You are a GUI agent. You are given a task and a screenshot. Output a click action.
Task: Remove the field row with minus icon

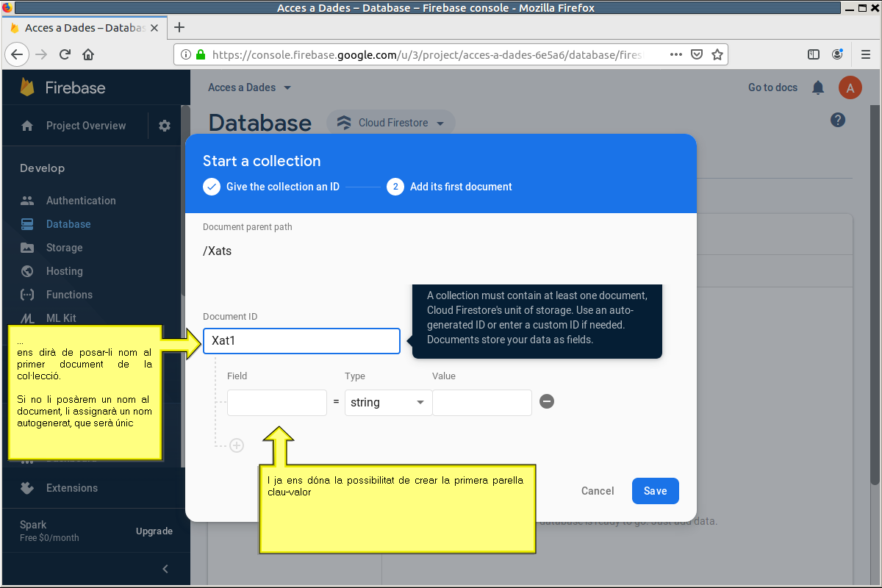tap(547, 401)
